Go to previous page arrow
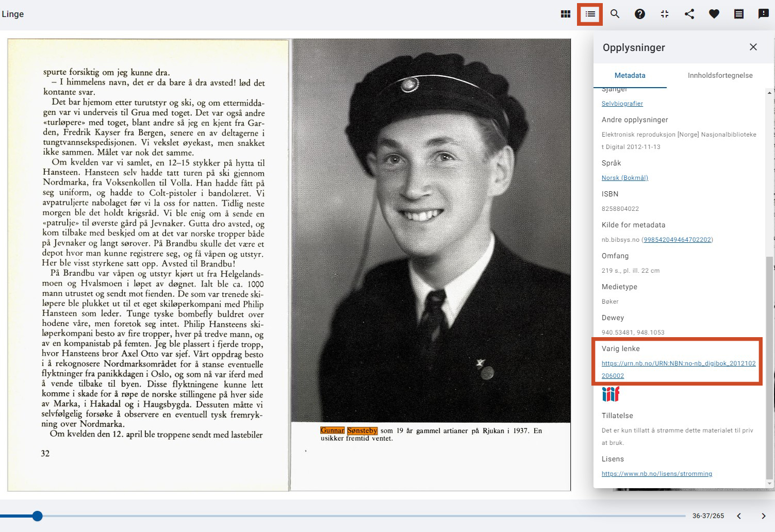Screen dimensions: 775x532 (x=739, y=516)
